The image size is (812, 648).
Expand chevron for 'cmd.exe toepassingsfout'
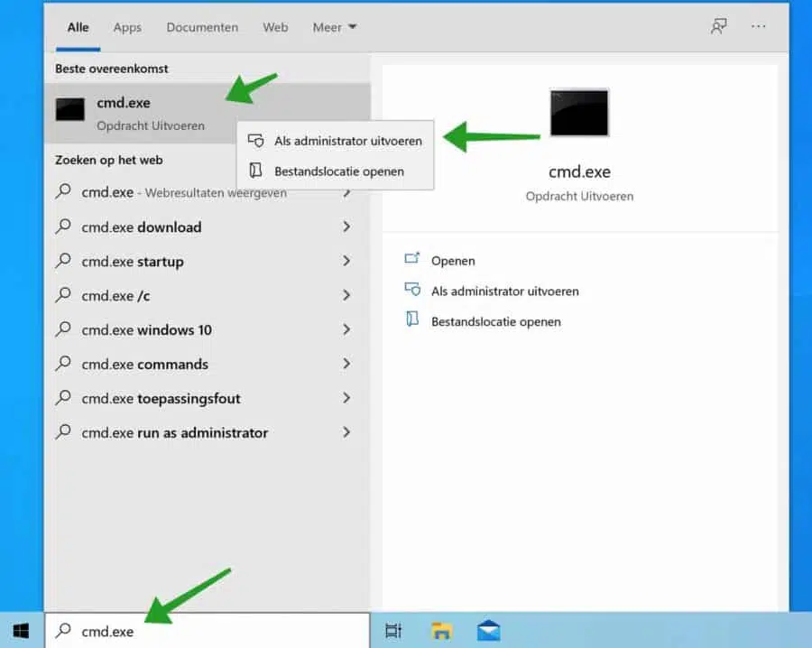tap(346, 398)
